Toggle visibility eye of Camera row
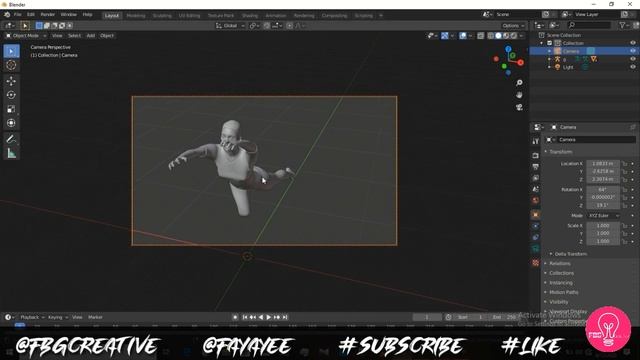The height and width of the screenshot is (360, 640). 633,51
